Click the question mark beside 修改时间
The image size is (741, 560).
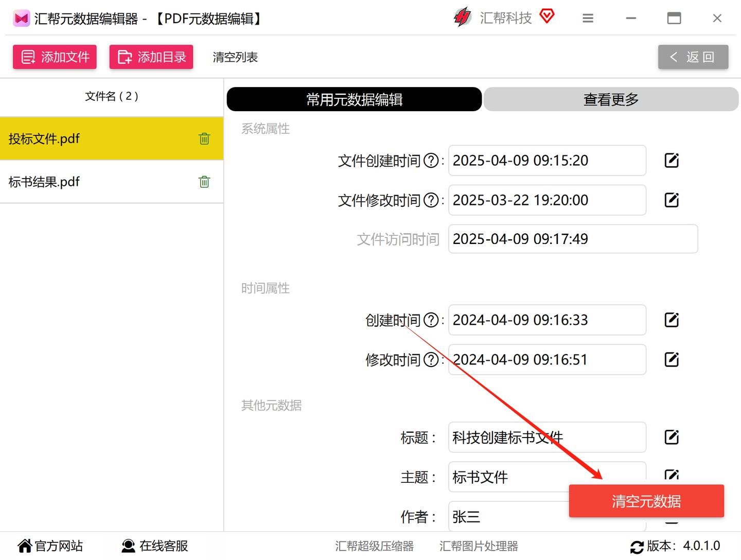pyautogui.click(x=431, y=360)
